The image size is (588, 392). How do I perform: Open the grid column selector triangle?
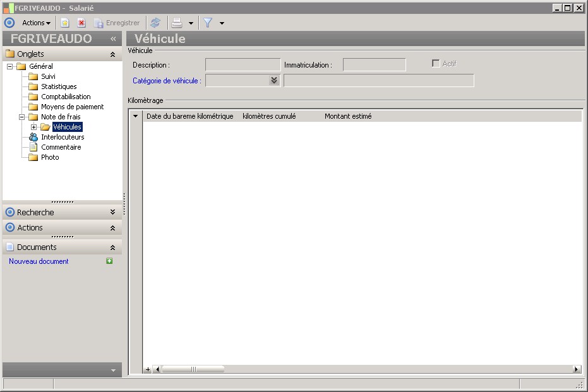tap(135, 116)
